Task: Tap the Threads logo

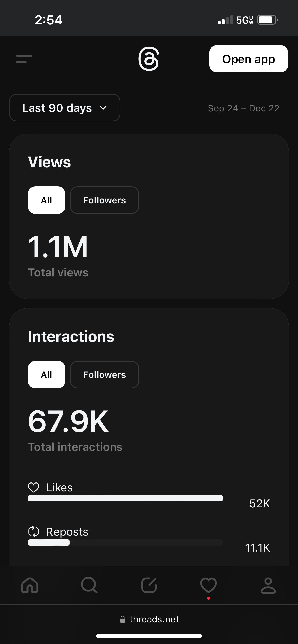Action: tap(149, 59)
